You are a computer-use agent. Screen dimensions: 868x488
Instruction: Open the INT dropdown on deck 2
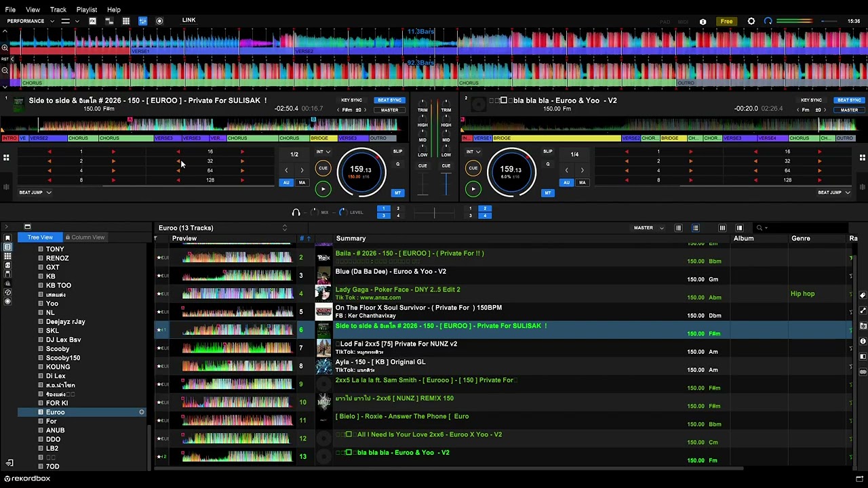pyautogui.click(x=473, y=152)
